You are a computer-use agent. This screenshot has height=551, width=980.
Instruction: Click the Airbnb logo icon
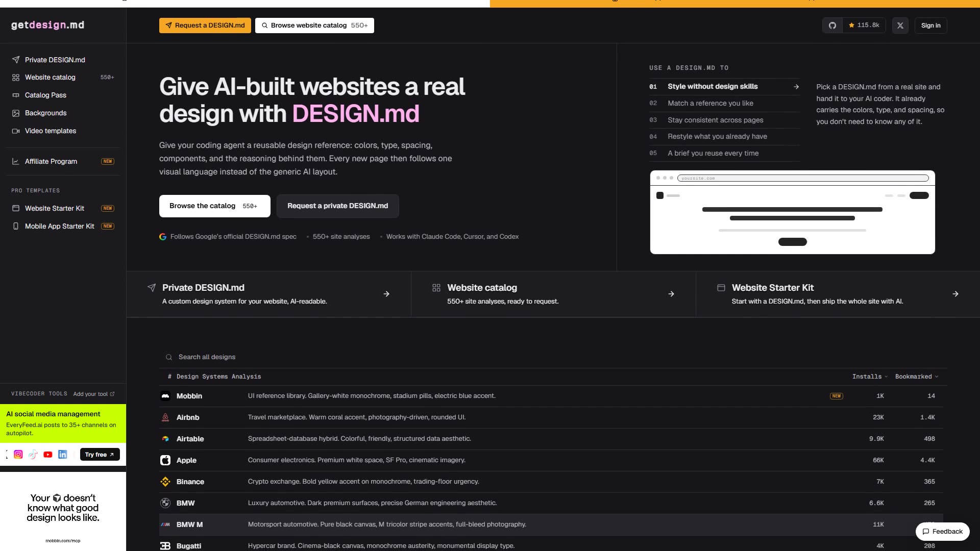tap(165, 417)
